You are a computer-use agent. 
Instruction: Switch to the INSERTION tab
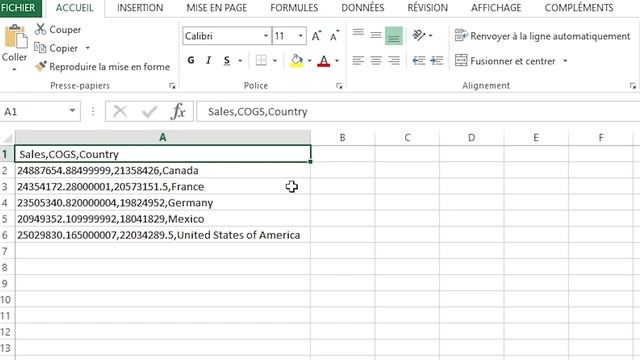(x=140, y=8)
